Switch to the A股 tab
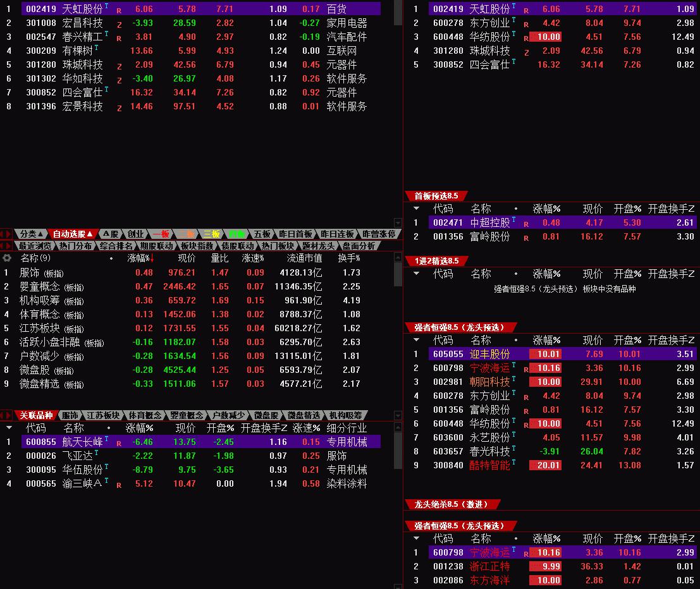Screen dimensions: 700x589 (x=110, y=234)
